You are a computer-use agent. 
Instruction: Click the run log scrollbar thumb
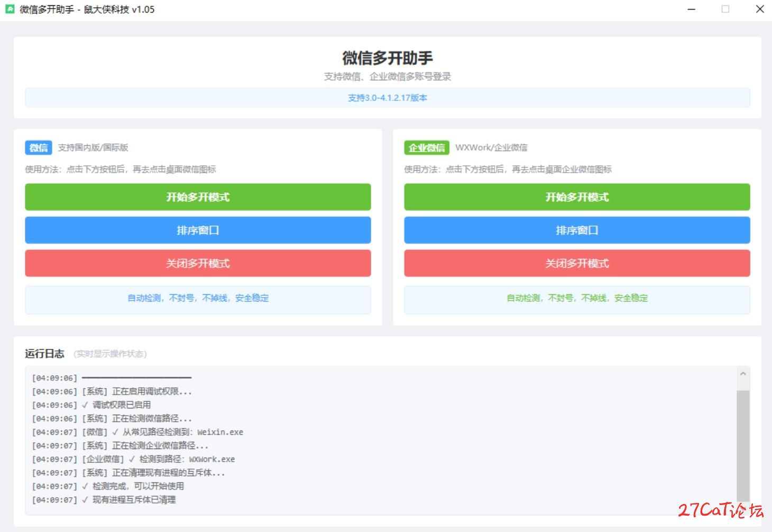pos(743,445)
